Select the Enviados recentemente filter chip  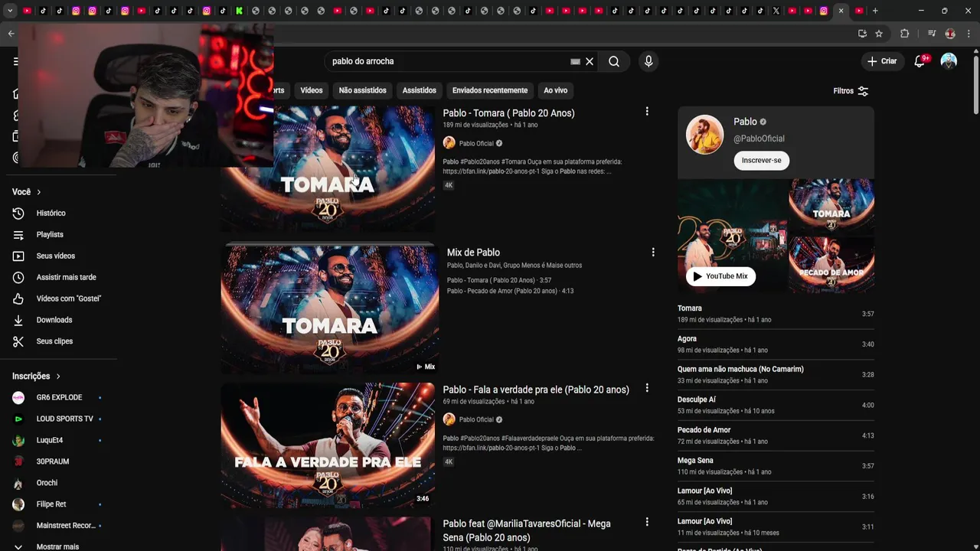490,90
